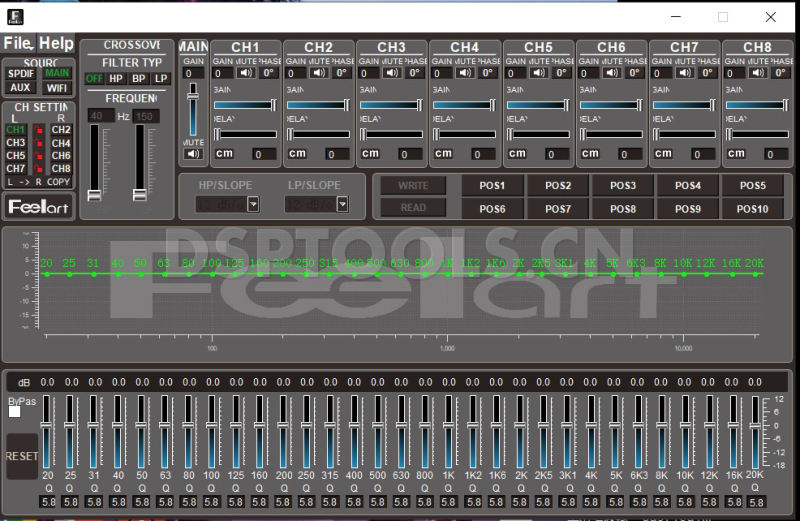Mute channel CH3 with its speaker icon

click(x=392, y=73)
